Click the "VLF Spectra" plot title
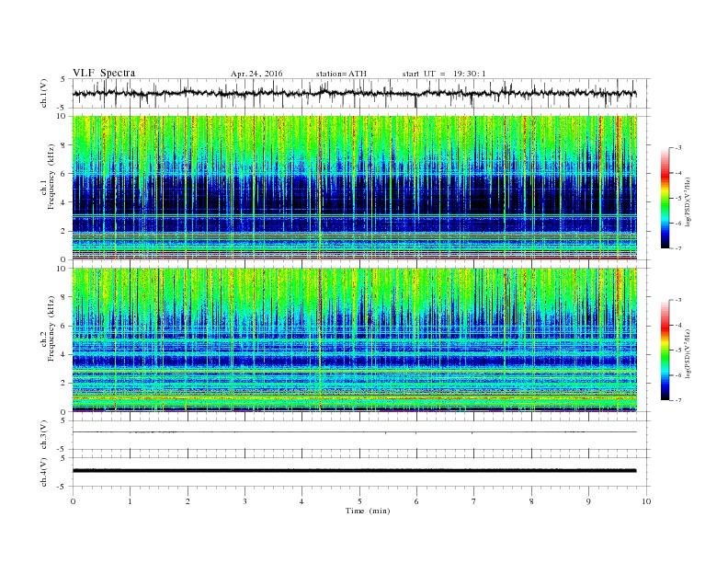Image resolution: width=728 pixels, height=563 pixels. pos(104,73)
